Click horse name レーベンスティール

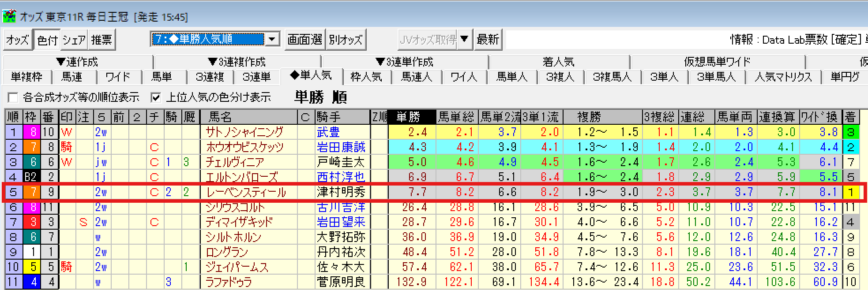[246, 192]
